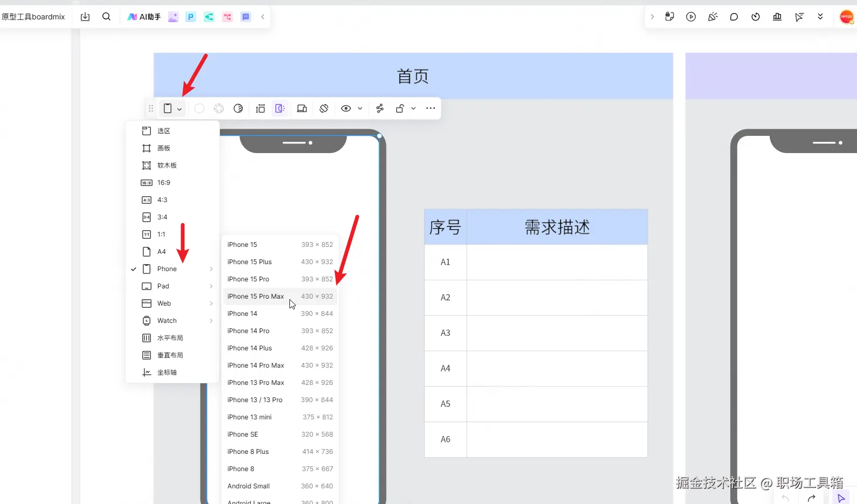The height and width of the screenshot is (504, 857).
Task: Expand more tools with double chevron down
Action: tap(820, 17)
